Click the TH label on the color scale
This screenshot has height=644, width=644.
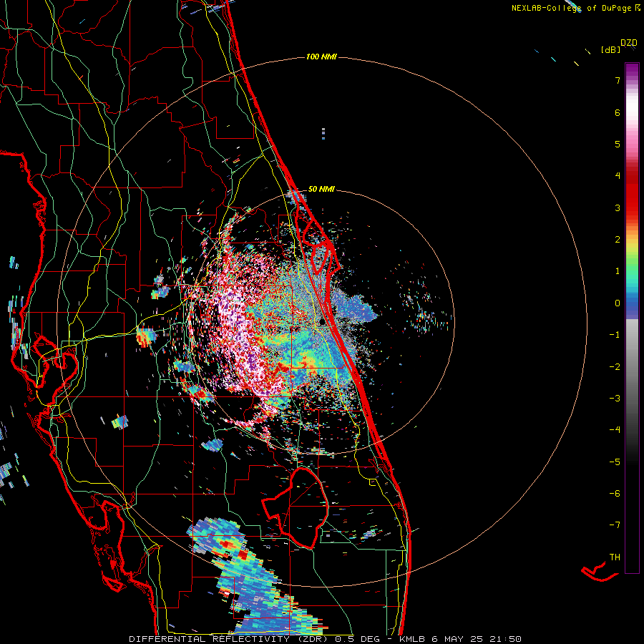tap(615, 557)
